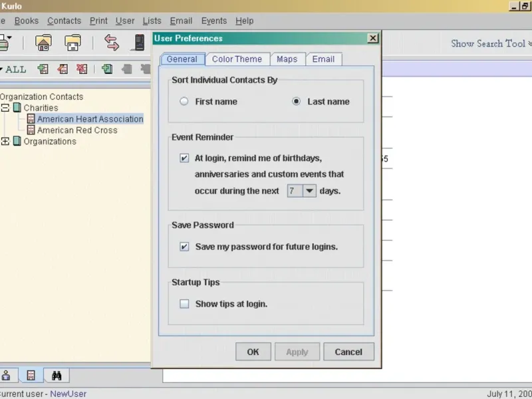Switch to the Color Theme tab
The height and width of the screenshot is (399, 532).
(x=237, y=59)
